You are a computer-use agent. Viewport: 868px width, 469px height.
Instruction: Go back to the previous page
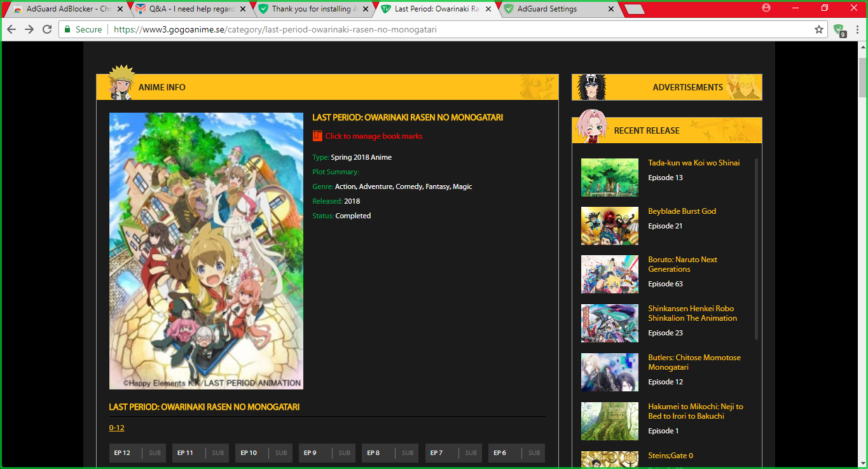point(12,29)
